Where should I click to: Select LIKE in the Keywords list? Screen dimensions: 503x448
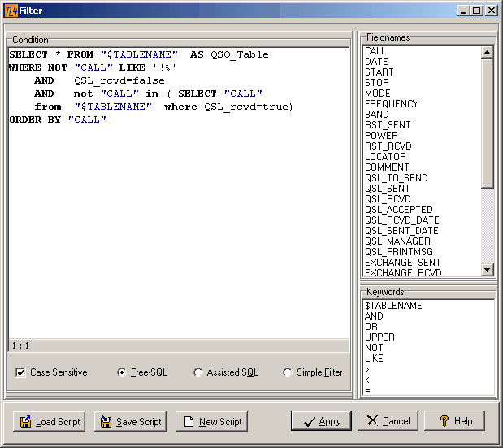pyautogui.click(x=374, y=359)
